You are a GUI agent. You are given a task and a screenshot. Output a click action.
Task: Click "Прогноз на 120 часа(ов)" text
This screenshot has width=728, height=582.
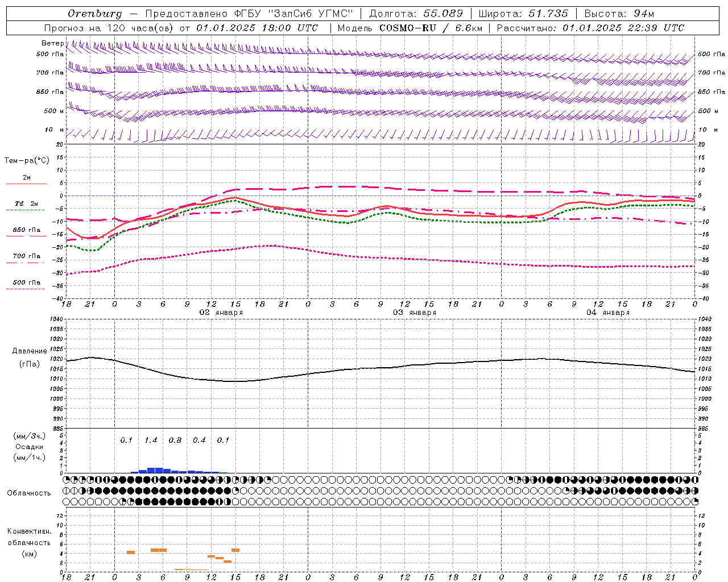[110, 28]
